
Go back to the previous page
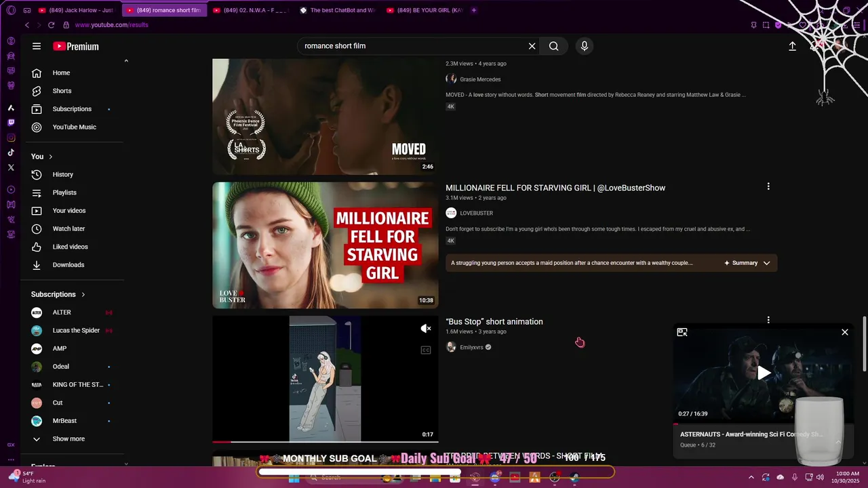(27, 25)
